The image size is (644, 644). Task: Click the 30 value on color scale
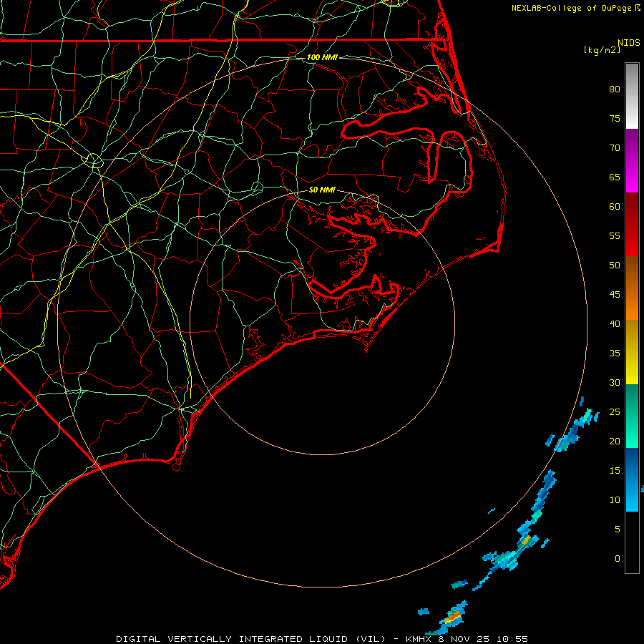tap(615, 382)
